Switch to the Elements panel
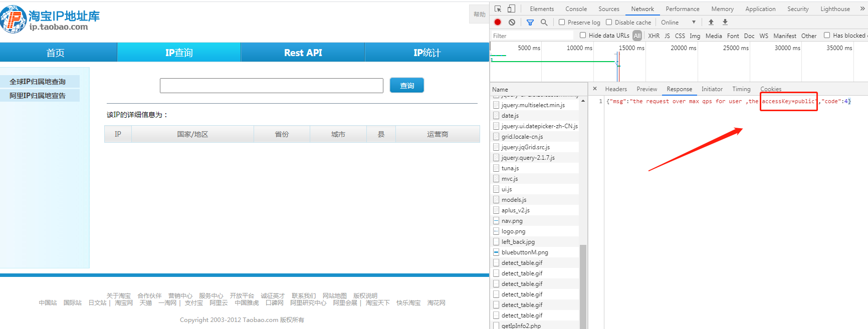Screen dimensions: 868x329 pos(542,9)
